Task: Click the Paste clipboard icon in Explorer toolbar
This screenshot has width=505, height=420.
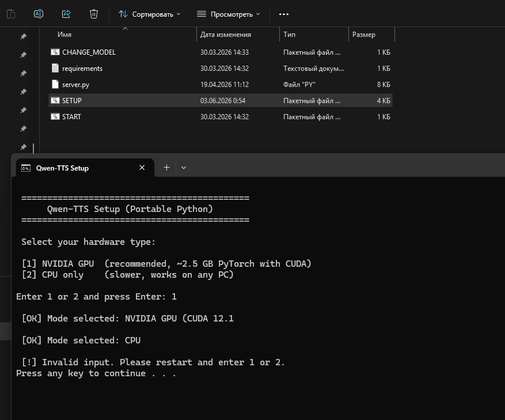Action: (11, 14)
